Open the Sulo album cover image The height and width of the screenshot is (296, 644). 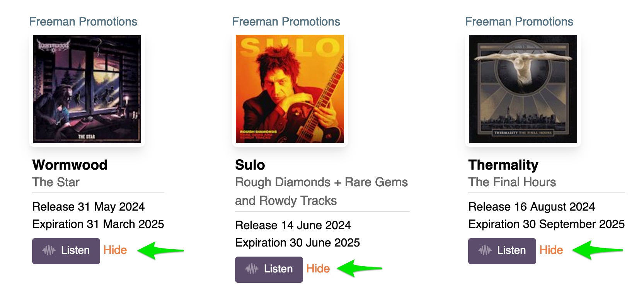tap(290, 89)
